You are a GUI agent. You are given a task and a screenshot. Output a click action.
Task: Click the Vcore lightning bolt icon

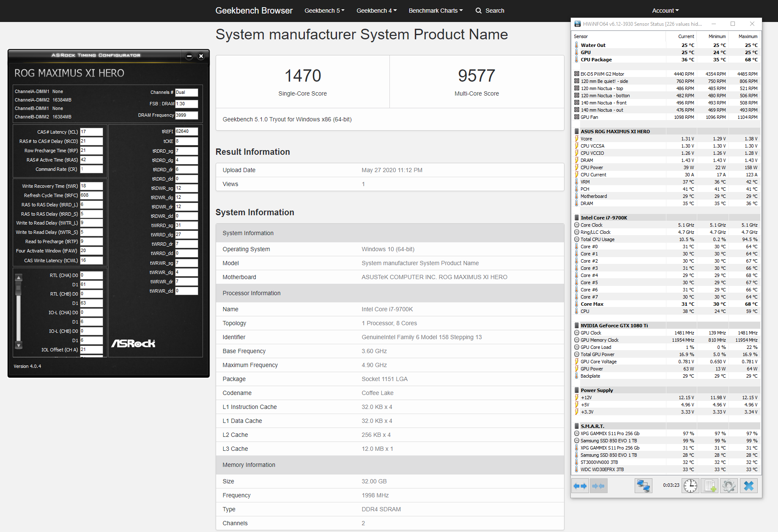(577, 139)
